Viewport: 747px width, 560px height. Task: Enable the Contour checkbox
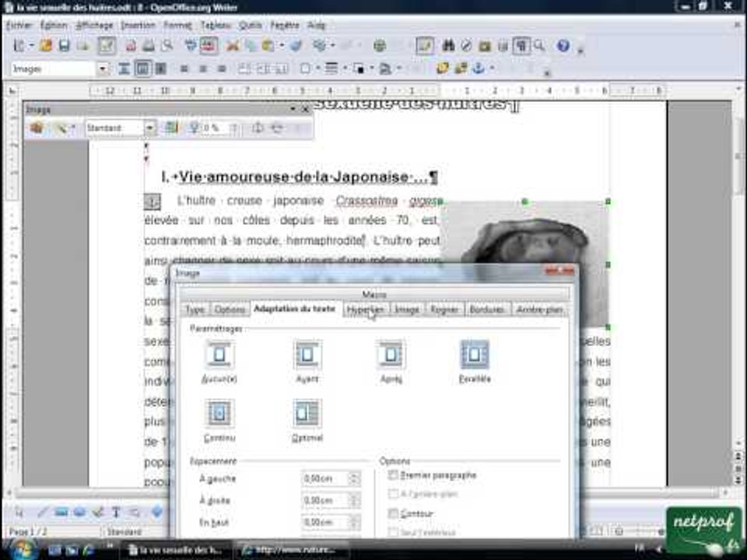coord(393,513)
